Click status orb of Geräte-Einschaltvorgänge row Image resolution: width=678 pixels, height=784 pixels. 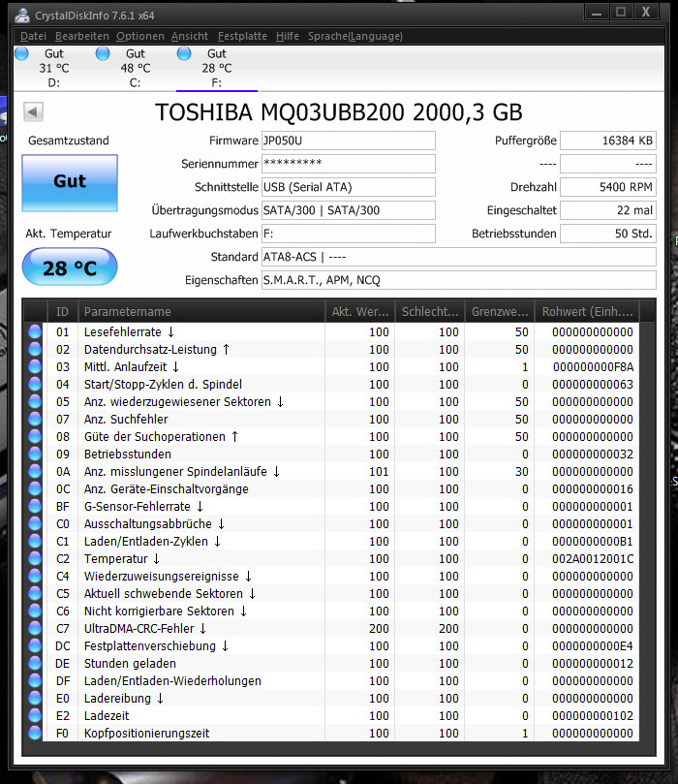35,489
